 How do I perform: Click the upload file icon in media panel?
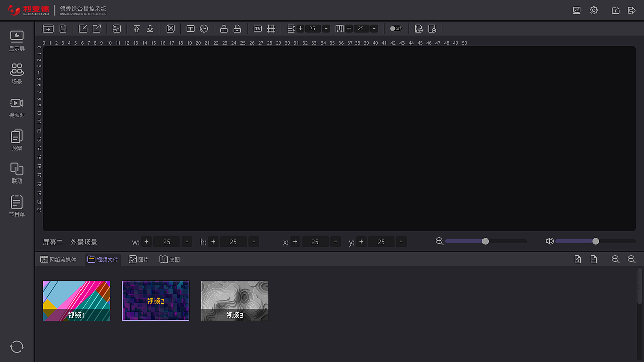click(x=578, y=259)
